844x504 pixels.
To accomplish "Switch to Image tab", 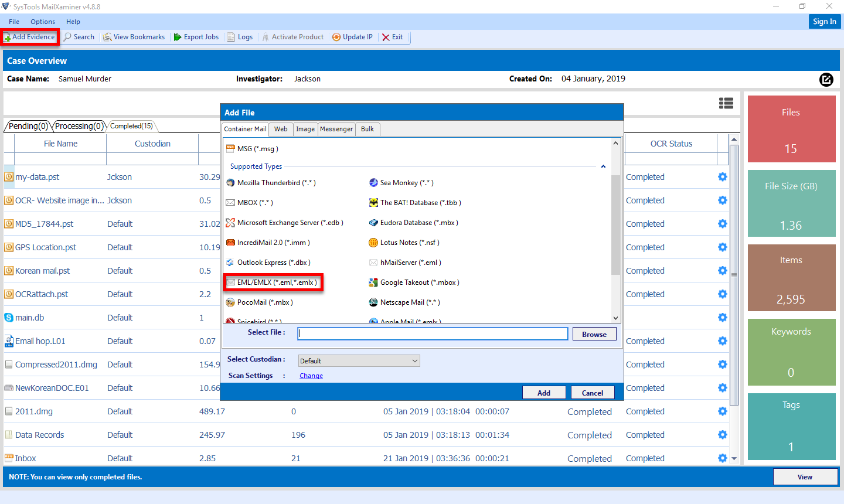I will (x=305, y=129).
